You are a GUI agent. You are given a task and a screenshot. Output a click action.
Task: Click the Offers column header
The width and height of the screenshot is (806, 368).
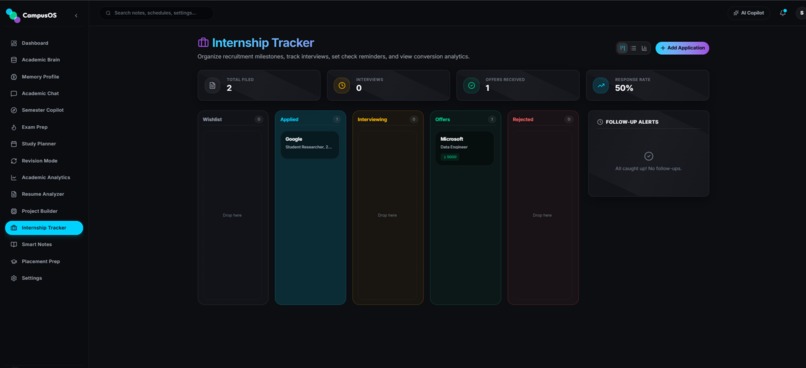(x=443, y=119)
